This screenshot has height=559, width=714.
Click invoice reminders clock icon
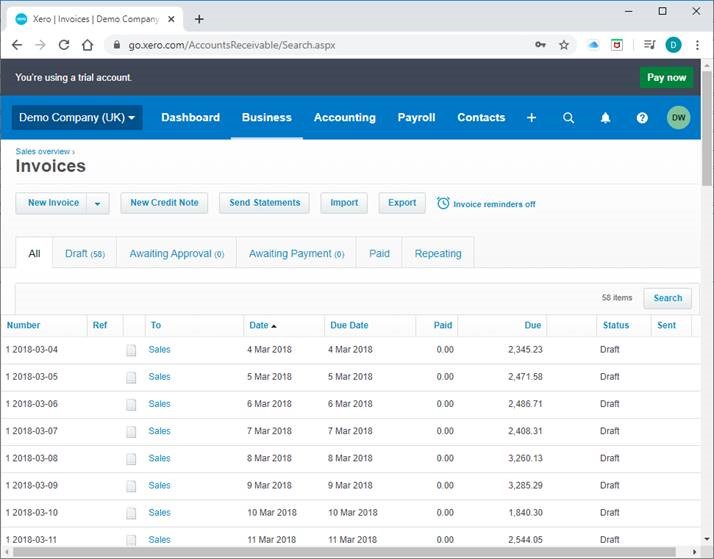(x=443, y=203)
